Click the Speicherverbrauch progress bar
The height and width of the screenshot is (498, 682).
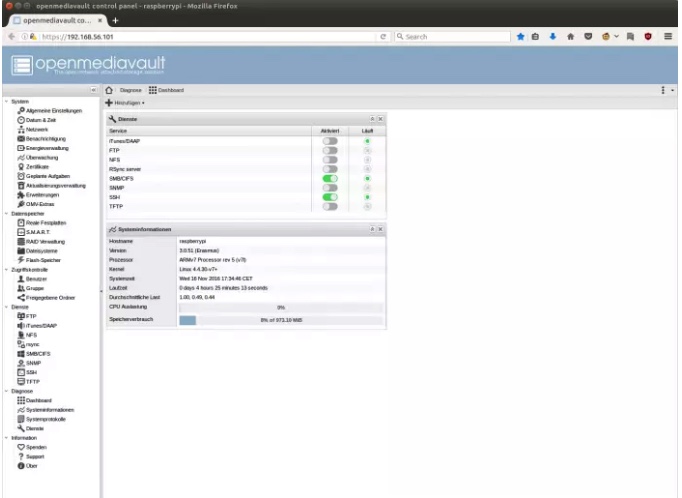coord(281,320)
